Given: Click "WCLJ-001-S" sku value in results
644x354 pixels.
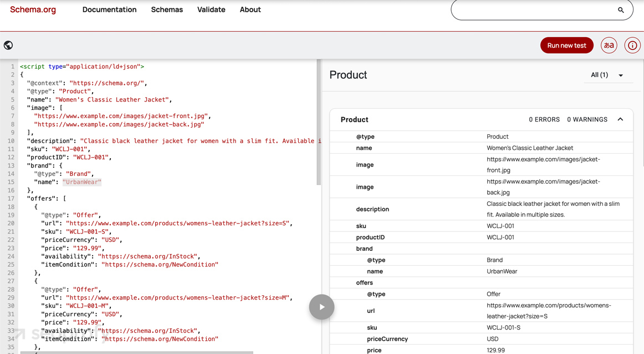Looking at the screenshot, I should point(504,328).
